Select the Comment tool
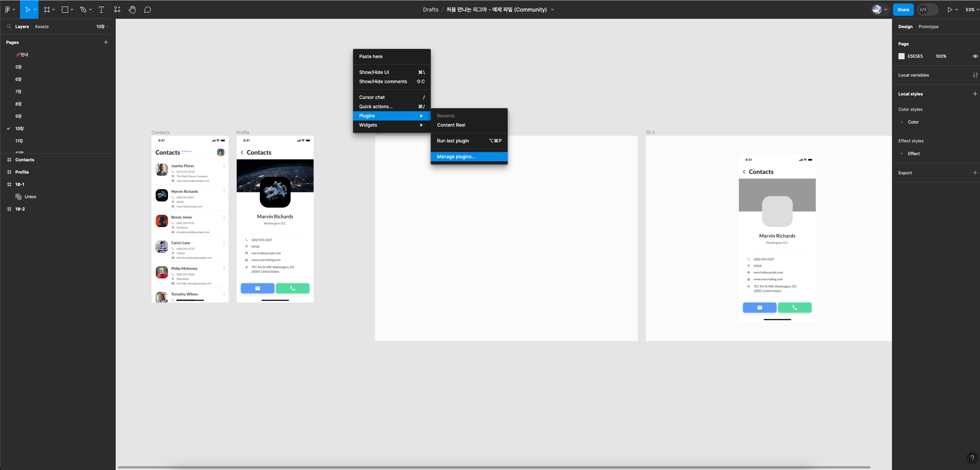This screenshot has height=470, width=980. coord(147,10)
